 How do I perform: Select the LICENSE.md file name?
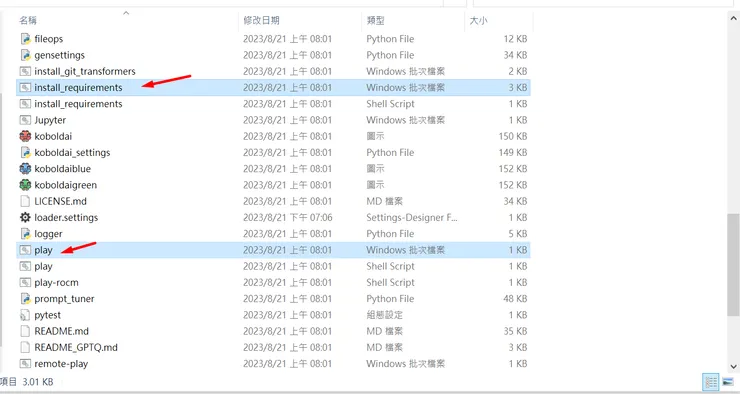pos(60,201)
